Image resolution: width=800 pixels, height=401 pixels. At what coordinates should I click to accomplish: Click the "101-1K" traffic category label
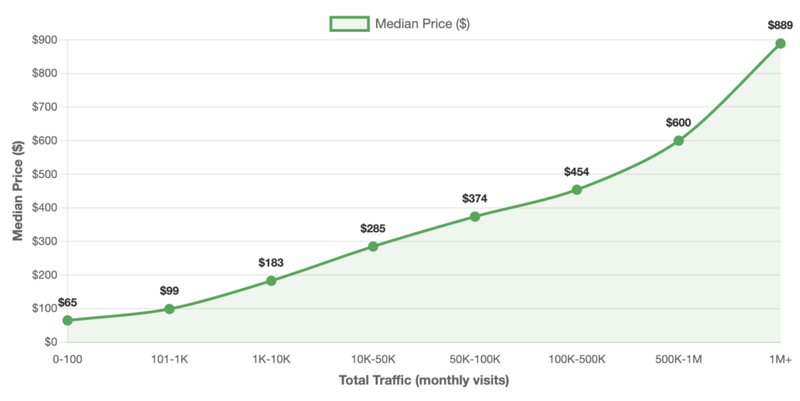tap(169, 360)
